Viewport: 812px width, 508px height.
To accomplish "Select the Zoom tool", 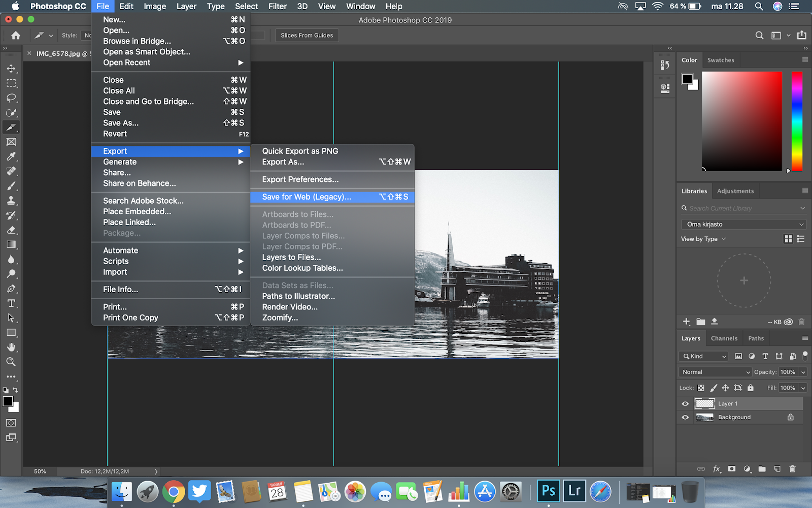I will 11,362.
